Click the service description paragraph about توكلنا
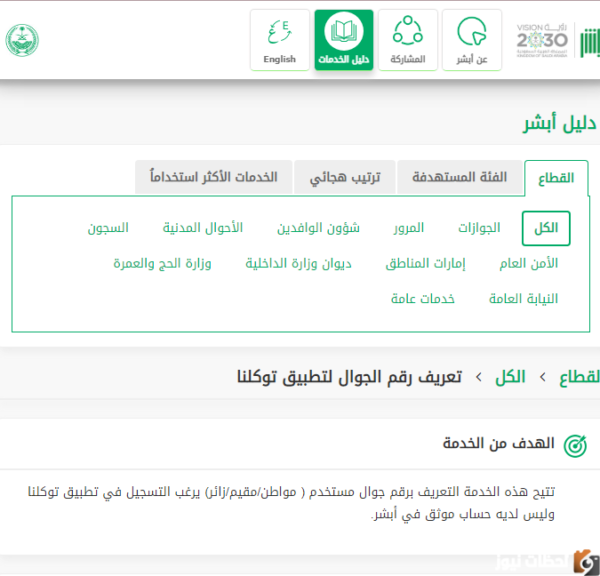The width and height of the screenshot is (600, 576). coord(291,503)
